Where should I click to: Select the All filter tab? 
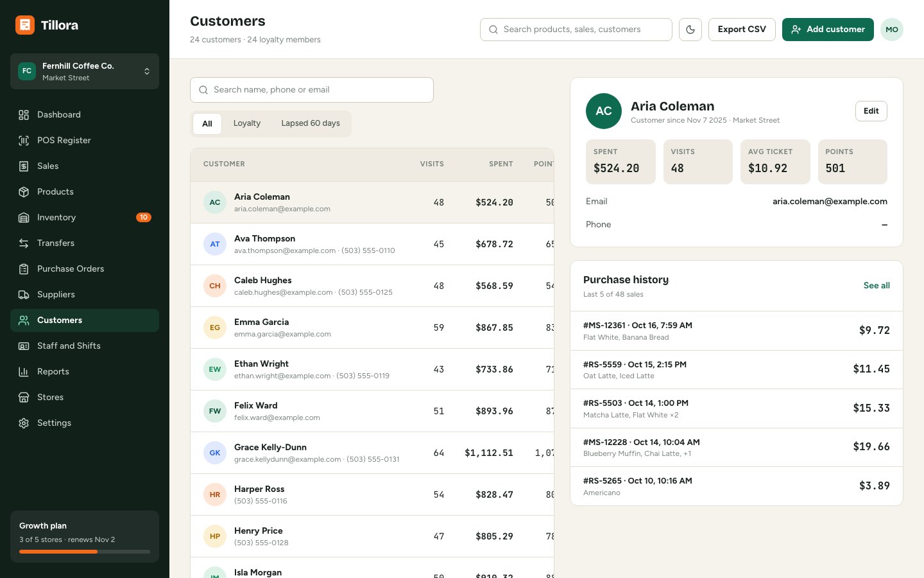[207, 124]
